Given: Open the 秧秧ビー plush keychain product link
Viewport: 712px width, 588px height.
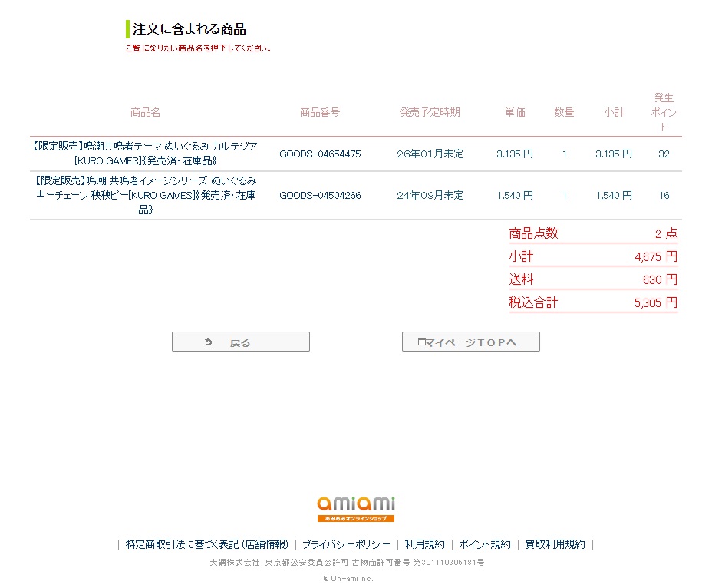Looking at the screenshot, I should [145, 195].
